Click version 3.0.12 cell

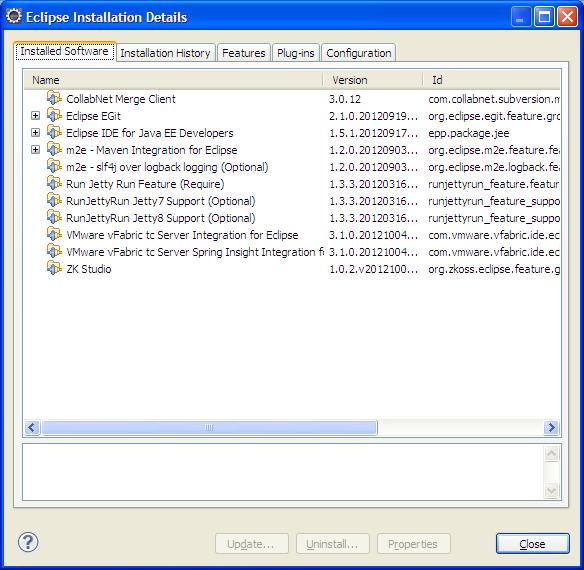[345, 99]
